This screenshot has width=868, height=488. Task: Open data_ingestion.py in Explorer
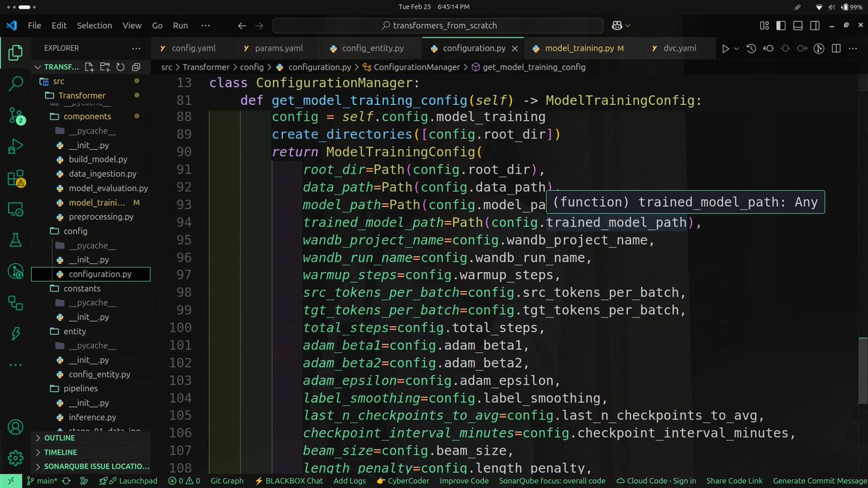[103, 174]
